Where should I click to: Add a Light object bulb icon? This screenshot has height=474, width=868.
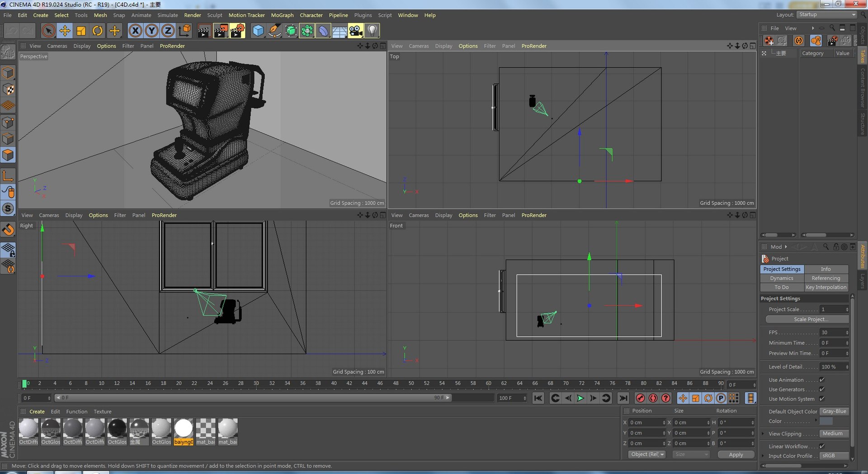coord(372,31)
